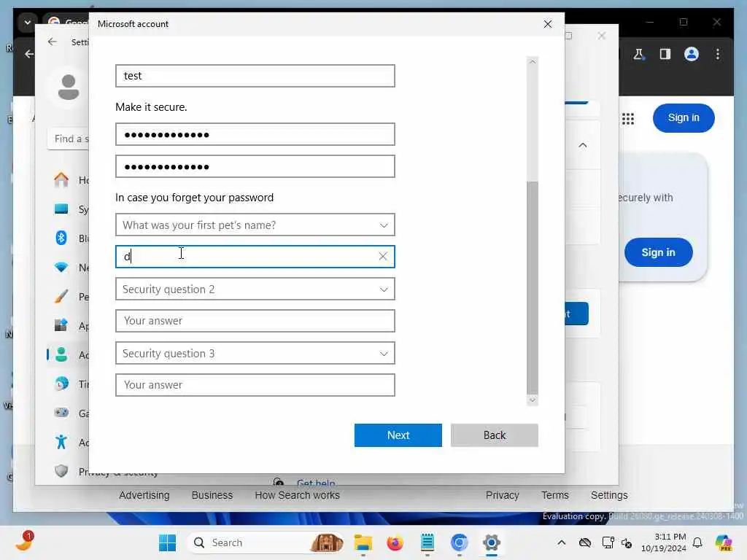Click the taskbar Search box
Screen dimensions: 747x560
coord(265,542)
